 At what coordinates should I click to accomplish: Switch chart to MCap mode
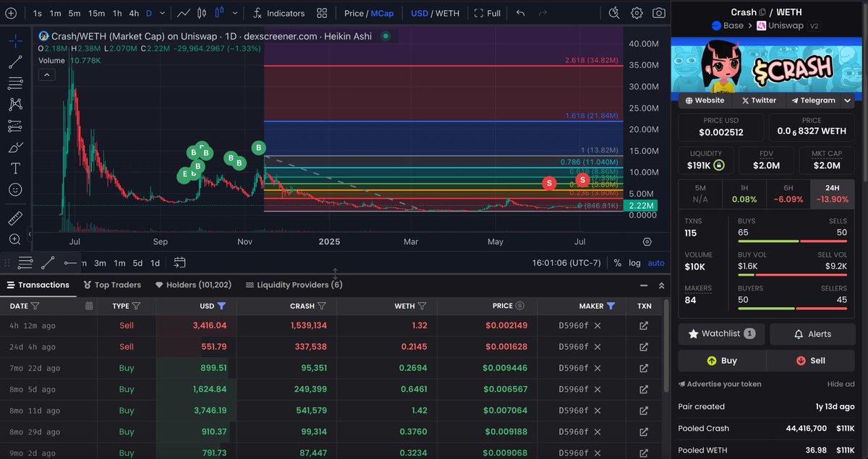tap(383, 13)
